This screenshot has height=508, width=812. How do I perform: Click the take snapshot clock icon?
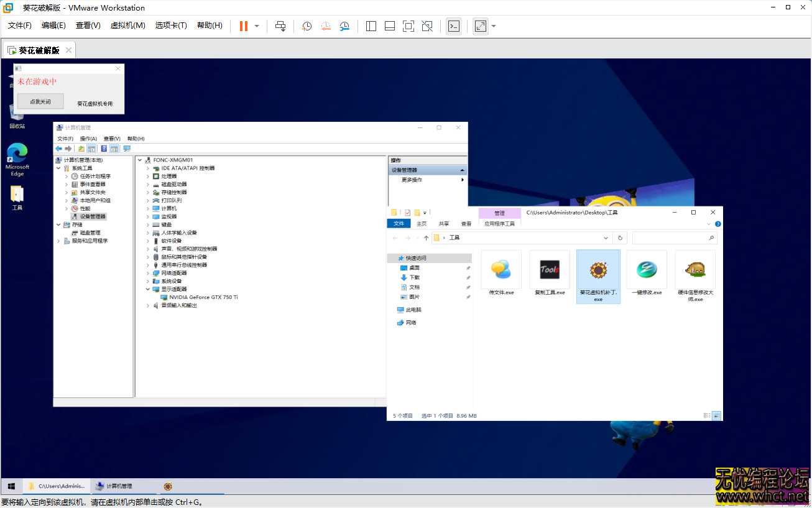(x=307, y=26)
